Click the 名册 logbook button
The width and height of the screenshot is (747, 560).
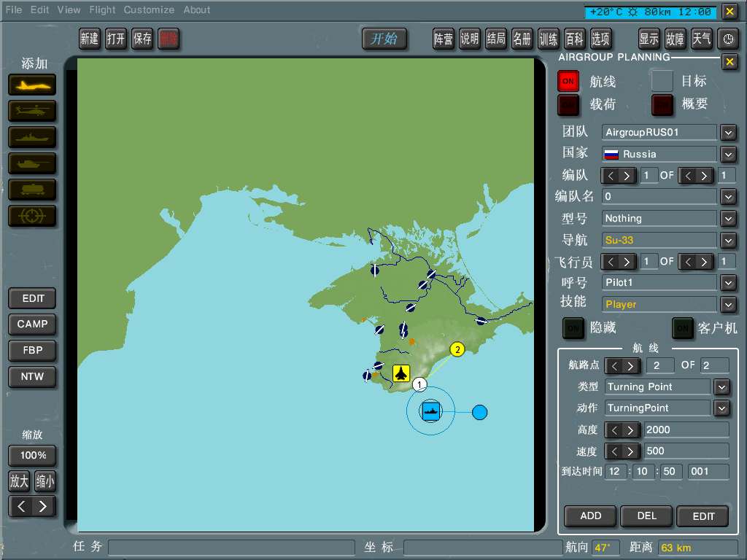(522, 39)
